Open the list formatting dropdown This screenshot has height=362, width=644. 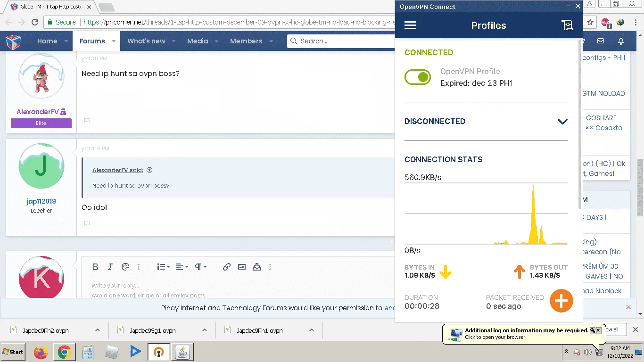(164, 267)
